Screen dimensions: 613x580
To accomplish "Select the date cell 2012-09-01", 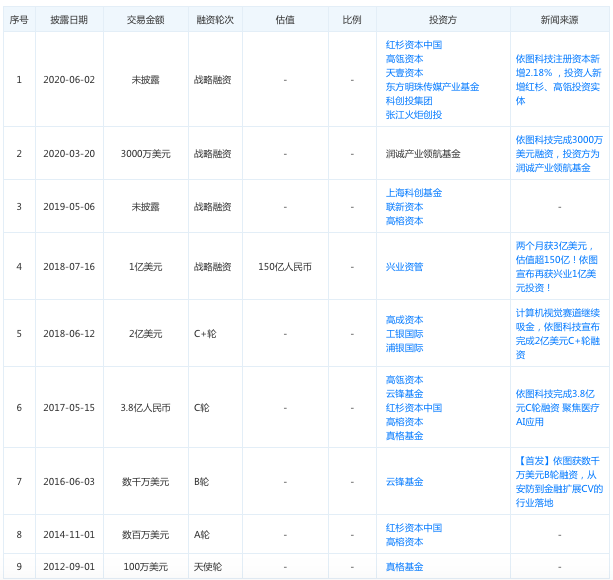I will coord(69,567).
